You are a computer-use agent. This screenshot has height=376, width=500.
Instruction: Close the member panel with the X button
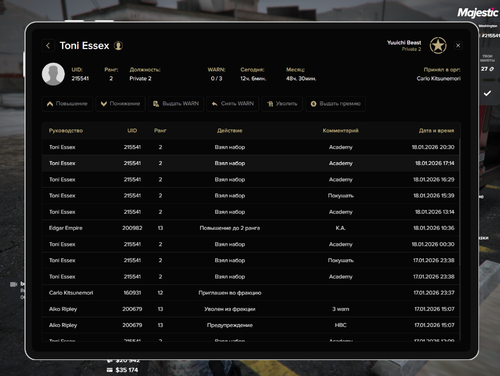(458, 46)
